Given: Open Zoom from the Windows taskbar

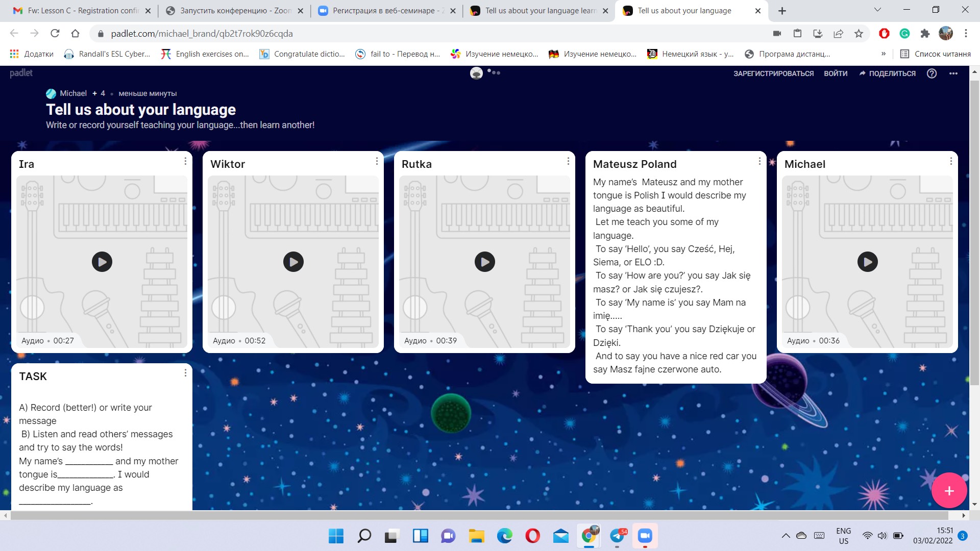Looking at the screenshot, I should (645, 536).
